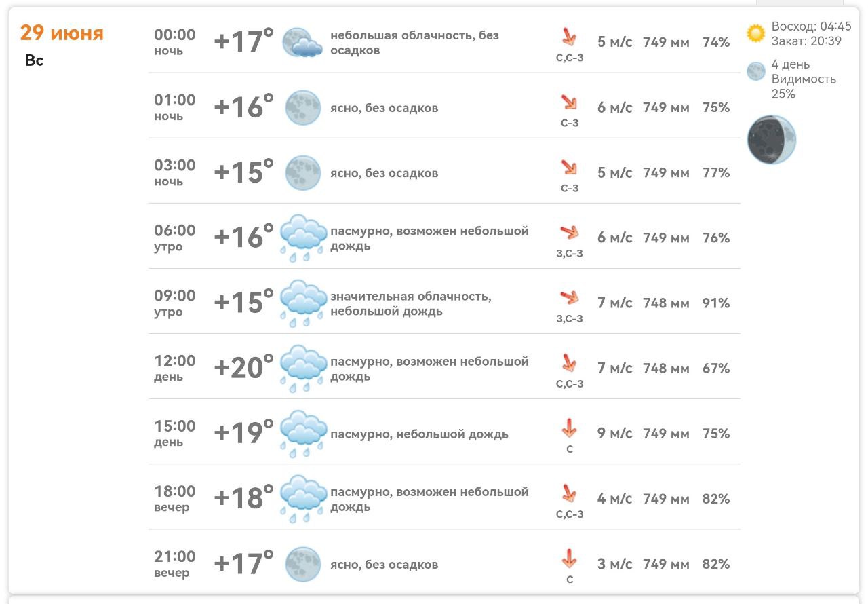Click the wind arrow in the 18:00 row
The height and width of the screenshot is (604, 868).
coord(569,493)
